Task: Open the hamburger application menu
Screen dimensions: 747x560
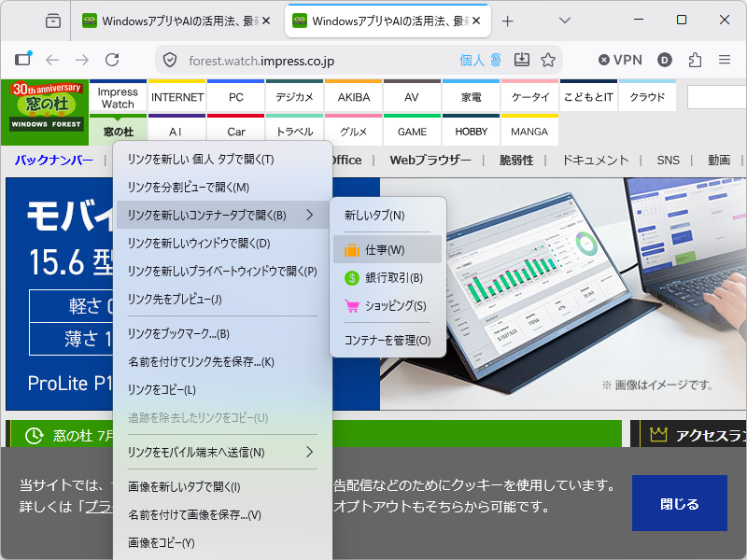Action: tap(725, 60)
